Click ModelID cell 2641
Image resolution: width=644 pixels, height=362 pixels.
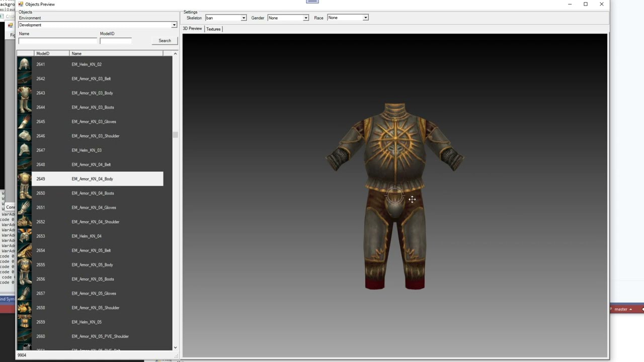coord(40,64)
